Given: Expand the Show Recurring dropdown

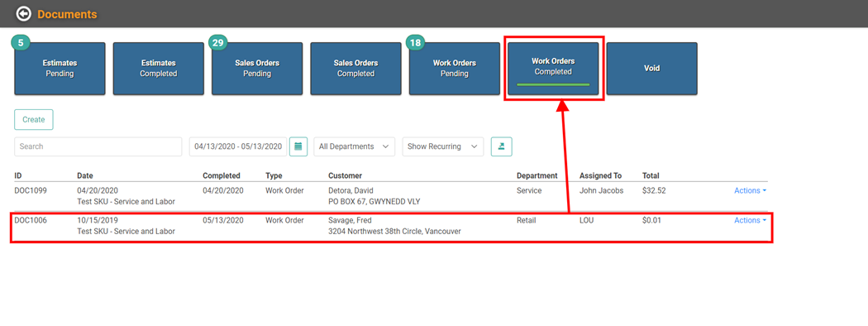Looking at the screenshot, I should click(443, 147).
